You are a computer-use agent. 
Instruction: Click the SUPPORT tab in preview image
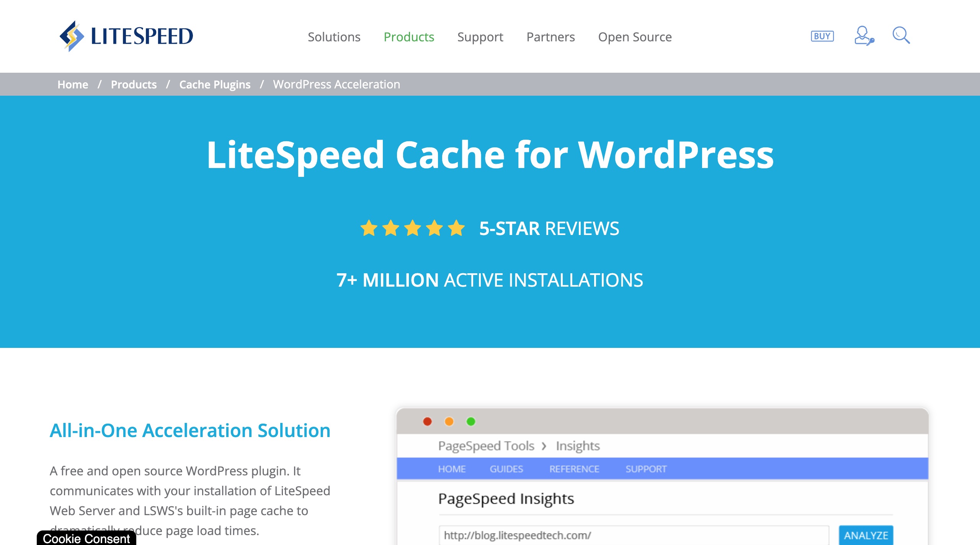646,469
